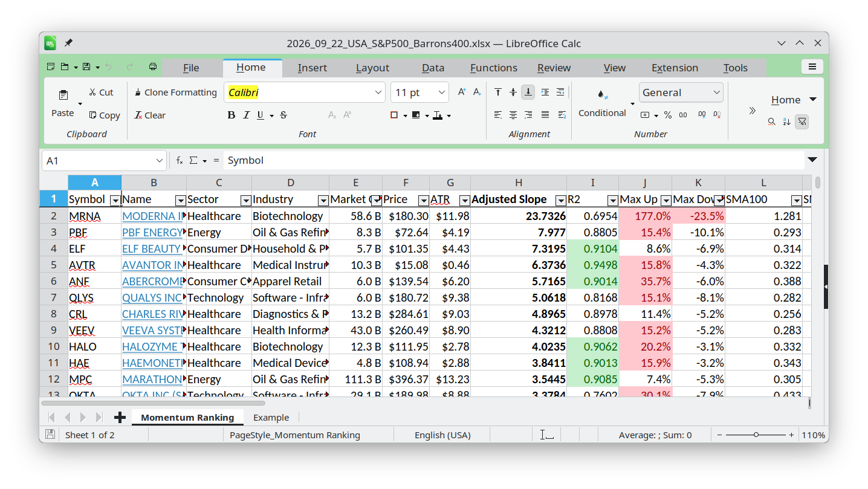This screenshot has width=868, height=489.
Task: Click the Clear formatting button
Action: (150, 115)
